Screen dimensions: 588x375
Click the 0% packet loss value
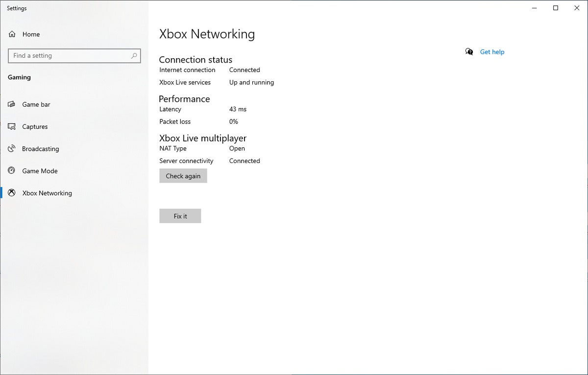(x=234, y=121)
